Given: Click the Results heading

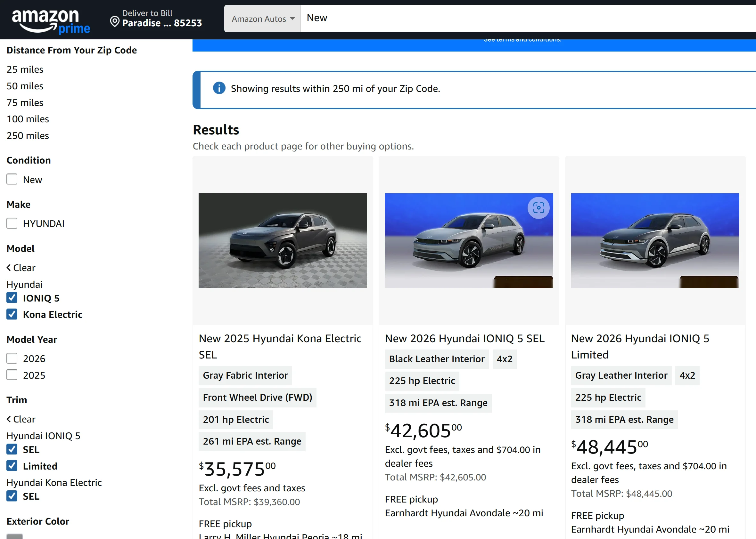Looking at the screenshot, I should (x=216, y=129).
